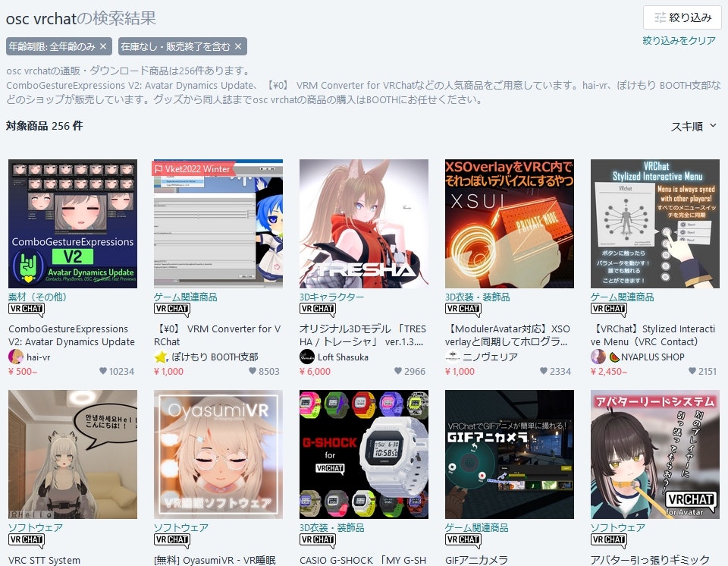Click VRChat badge under GIFアニカメラ

point(463,540)
